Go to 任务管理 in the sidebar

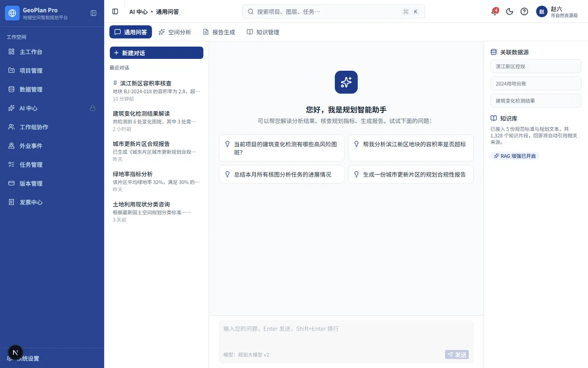[52, 165]
